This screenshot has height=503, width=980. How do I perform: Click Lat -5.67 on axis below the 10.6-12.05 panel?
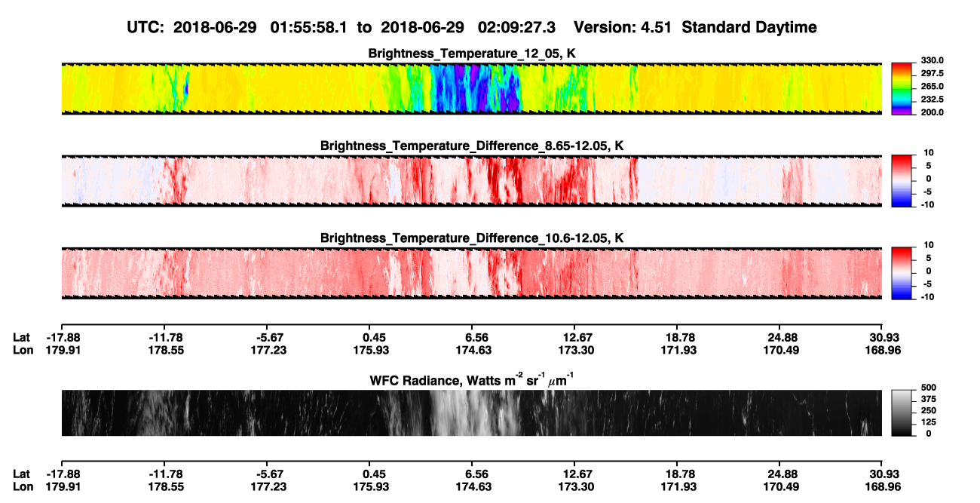tap(267, 338)
